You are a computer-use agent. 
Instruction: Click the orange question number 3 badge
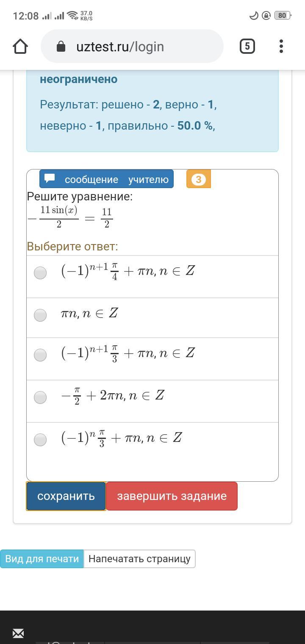click(198, 179)
